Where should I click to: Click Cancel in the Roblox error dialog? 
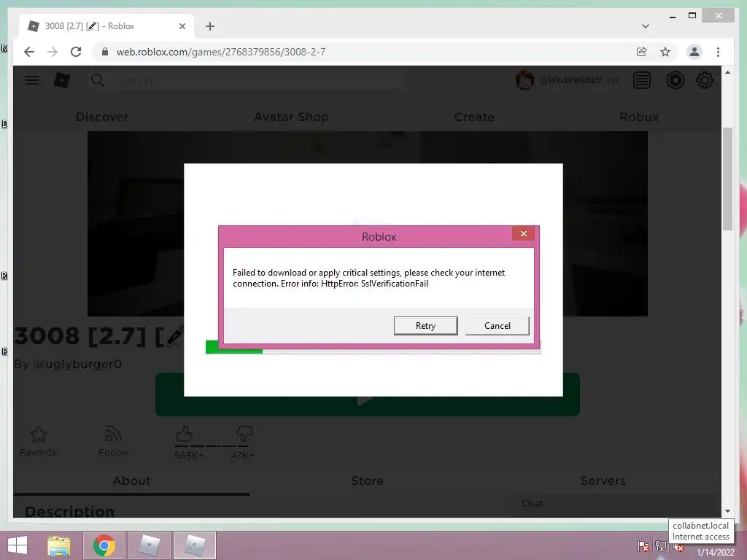click(x=497, y=326)
